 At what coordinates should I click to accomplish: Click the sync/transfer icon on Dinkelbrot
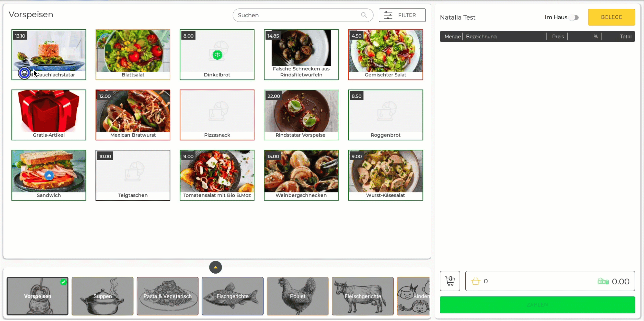217,54
